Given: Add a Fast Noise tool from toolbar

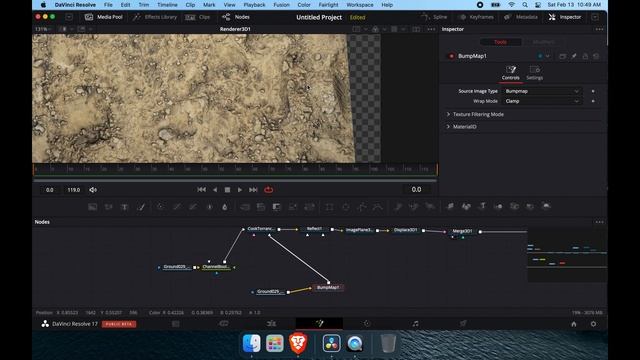Looking at the screenshot, I should pyautogui.click(x=109, y=207).
